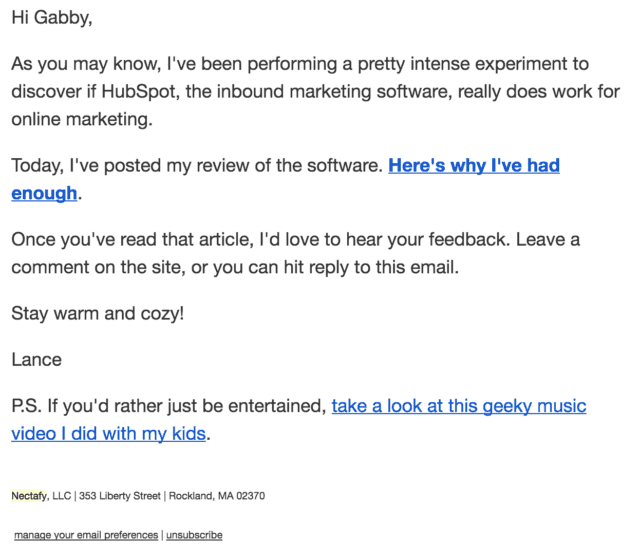640x559 pixels.
Task: Click the "online marketing." phrase ending paragraph one
Action: click(x=83, y=118)
